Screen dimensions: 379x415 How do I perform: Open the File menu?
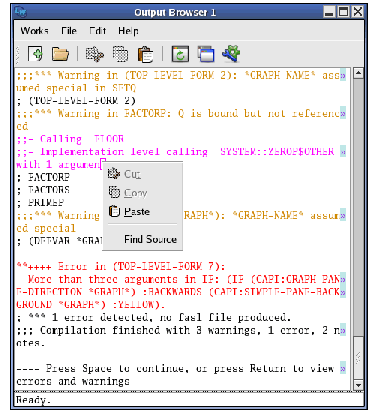(x=69, y=31)
